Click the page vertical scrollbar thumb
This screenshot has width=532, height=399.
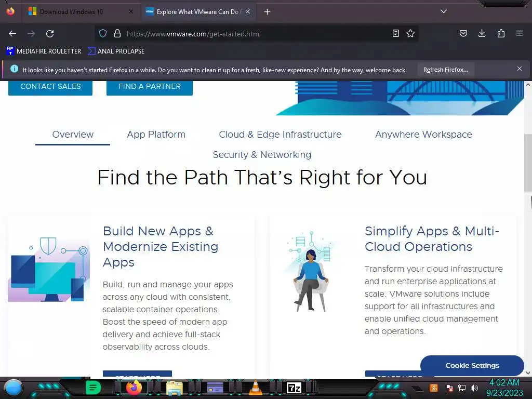528,163
